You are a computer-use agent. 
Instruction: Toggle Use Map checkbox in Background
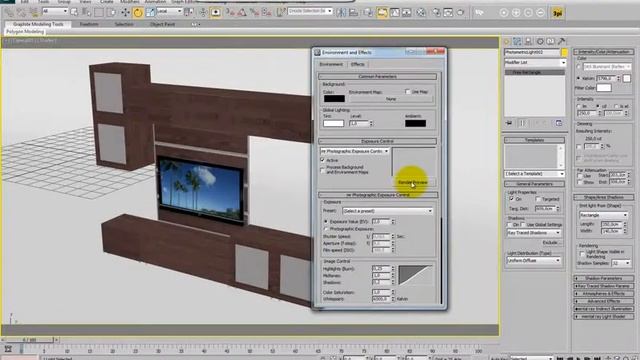(407, 92)
